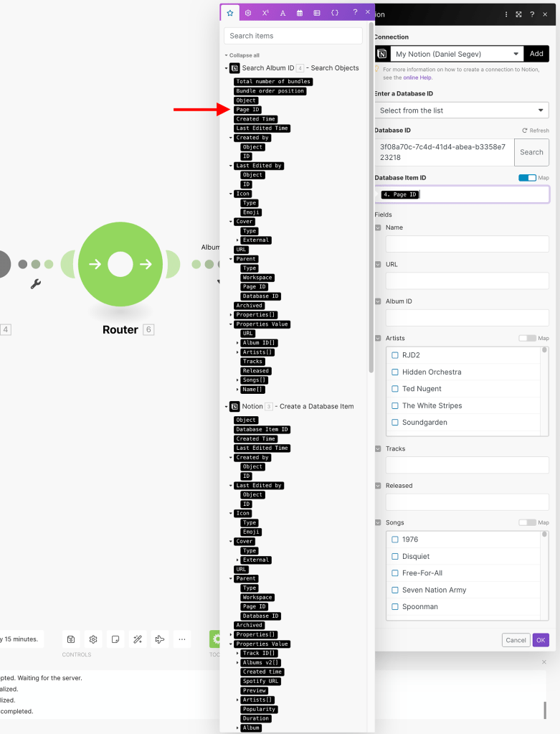Check the Soundgarden checkbox
This screenshot has height=734, width=560.
[x=395, y=422]
